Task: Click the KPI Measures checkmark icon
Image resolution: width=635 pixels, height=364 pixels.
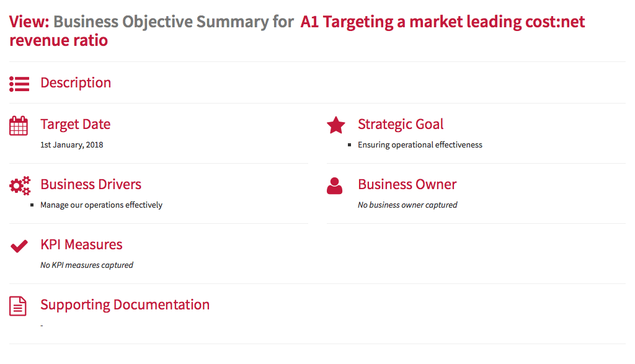Action: [19, 246]
